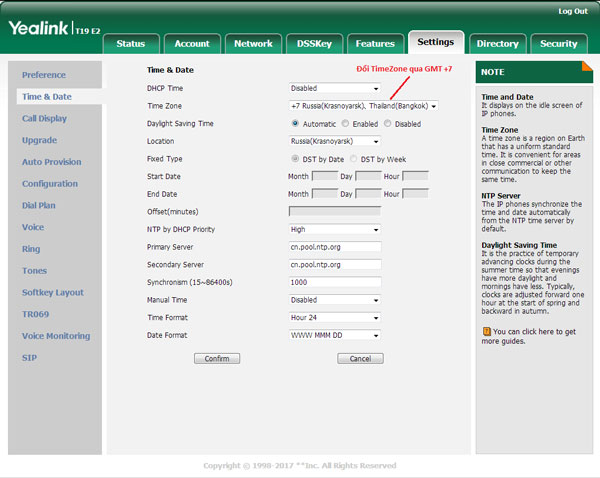
Task: Open Auto Provision in sidebar
Action: point(51,162)
